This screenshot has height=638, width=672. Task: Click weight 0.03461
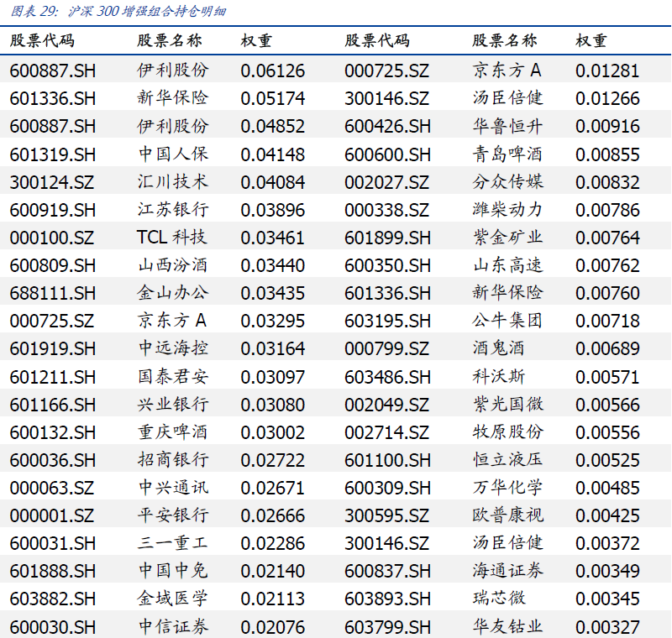click(272, 238)
